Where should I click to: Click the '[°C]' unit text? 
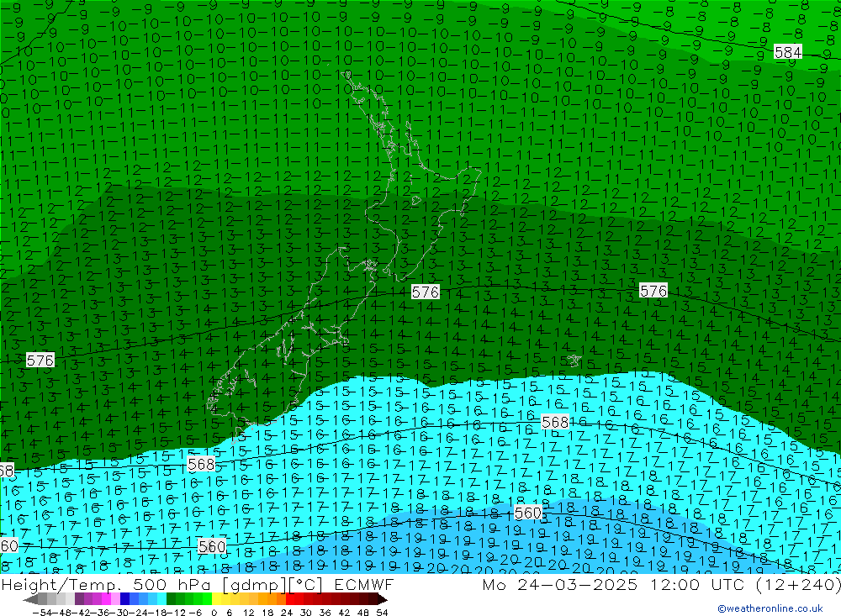coord(306,584)
